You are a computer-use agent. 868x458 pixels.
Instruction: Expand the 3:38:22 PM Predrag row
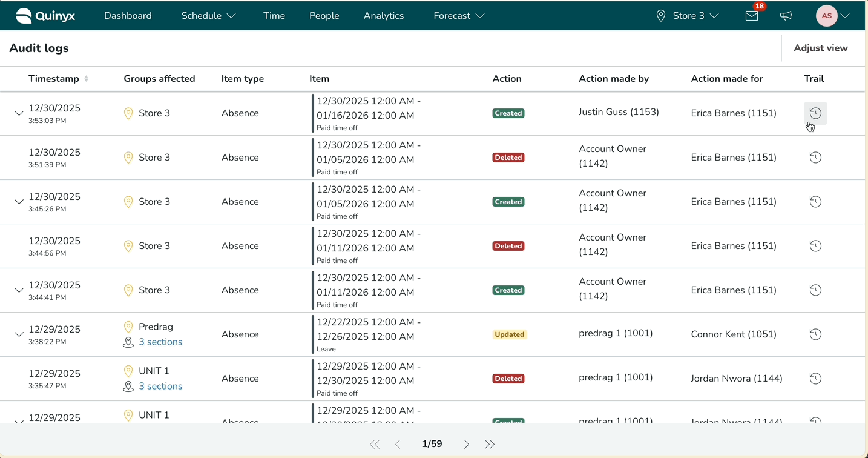click(x=19, y=334)
